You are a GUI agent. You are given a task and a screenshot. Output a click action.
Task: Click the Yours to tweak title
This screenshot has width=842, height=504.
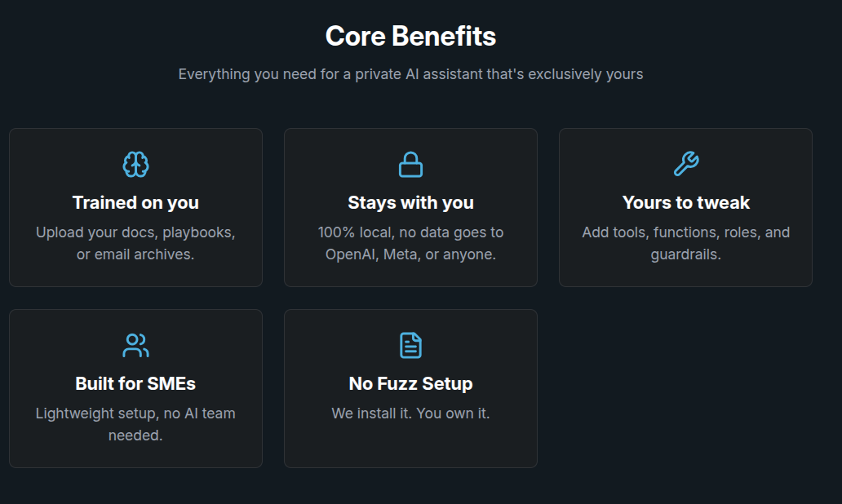click(685, 202)
